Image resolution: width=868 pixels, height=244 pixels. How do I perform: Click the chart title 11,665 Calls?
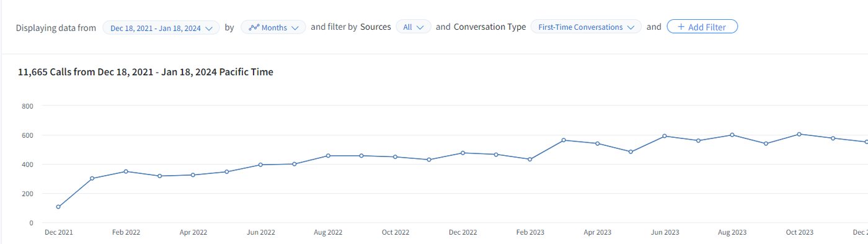tap(146, 72)
